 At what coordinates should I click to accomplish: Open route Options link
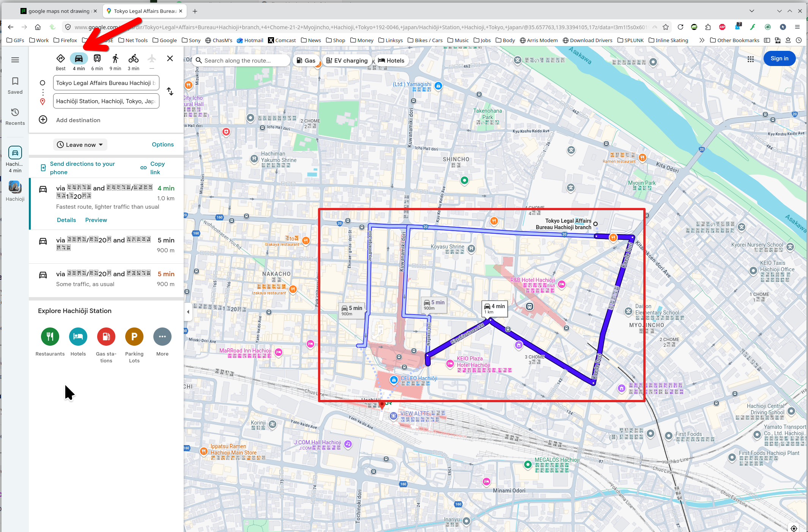click(162, 145)
